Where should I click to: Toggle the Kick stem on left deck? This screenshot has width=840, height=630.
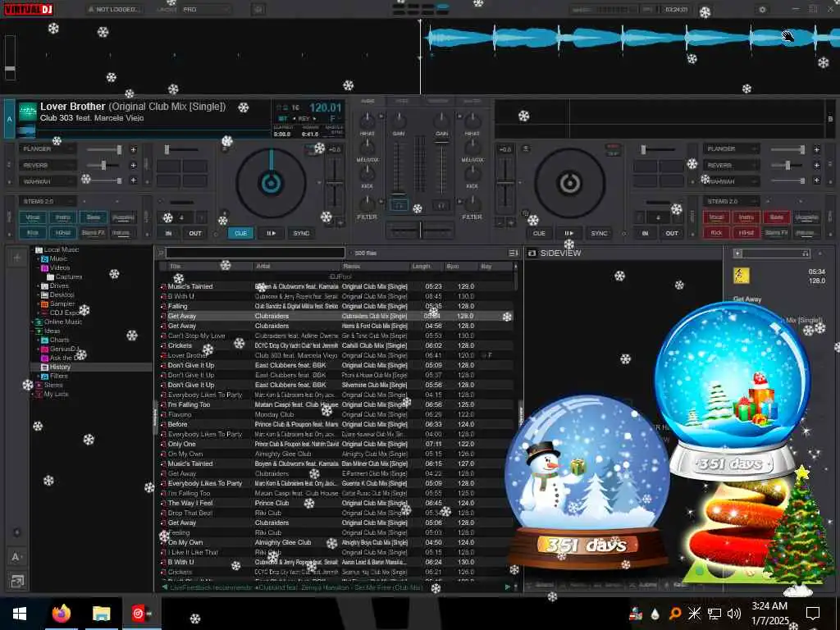[x=33, y=233]
